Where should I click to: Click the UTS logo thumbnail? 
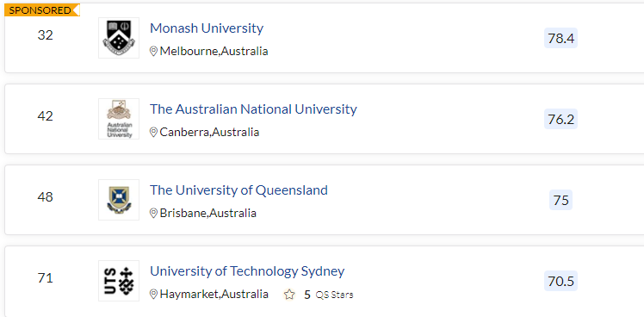click(x=119, y=281)
